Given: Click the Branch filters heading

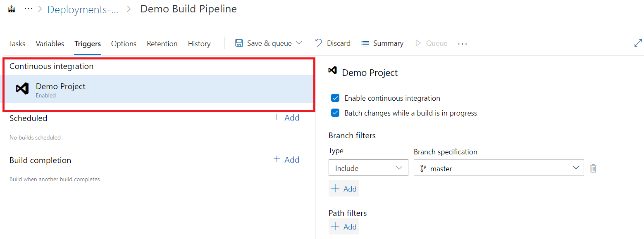Looking at the screenshot, I should pos(352,135).
